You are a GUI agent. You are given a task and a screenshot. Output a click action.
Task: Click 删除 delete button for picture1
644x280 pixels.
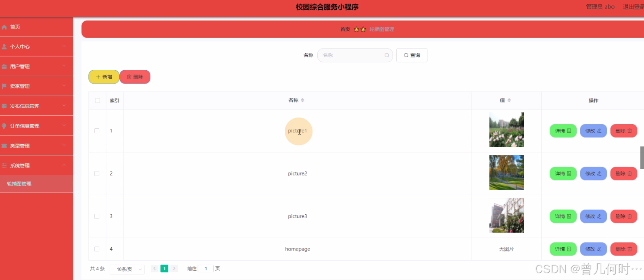623,131
